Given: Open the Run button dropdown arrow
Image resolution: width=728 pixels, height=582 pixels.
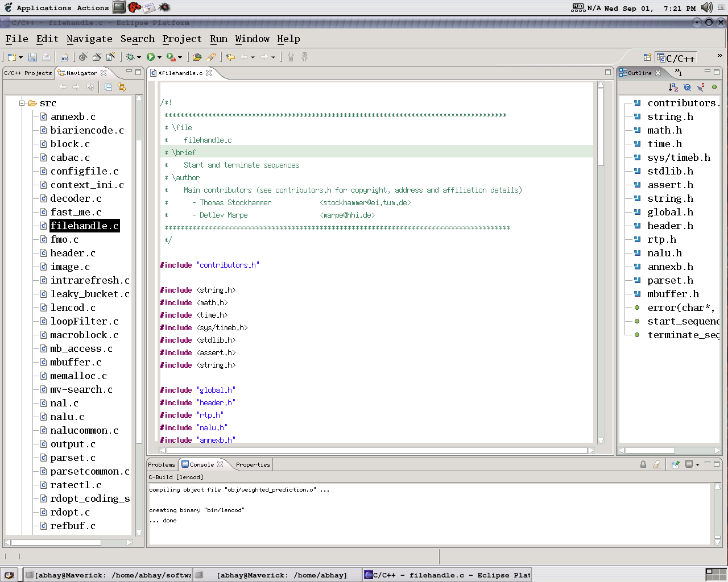Looking at the screenshot, I should point(159,57).
